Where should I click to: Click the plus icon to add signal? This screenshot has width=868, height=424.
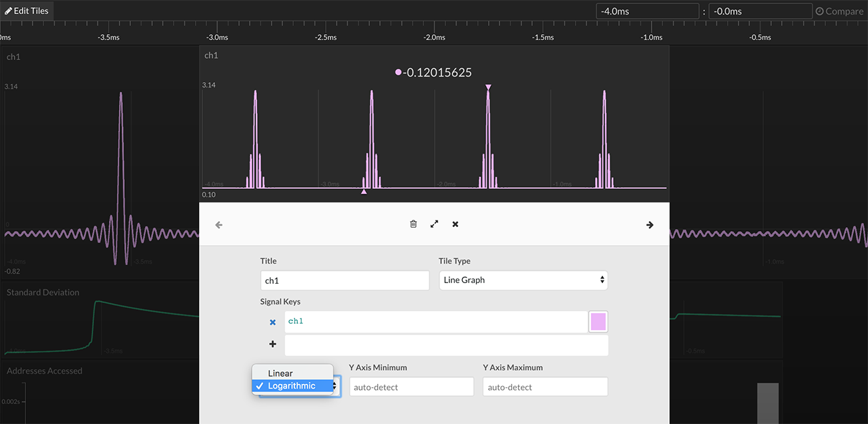click(272, 345)
